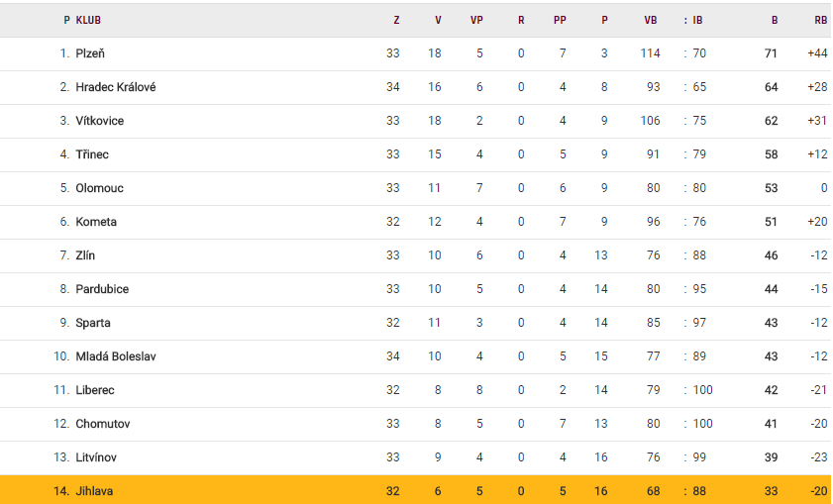Sort by the KLUB column header

(x=88, y=20)
